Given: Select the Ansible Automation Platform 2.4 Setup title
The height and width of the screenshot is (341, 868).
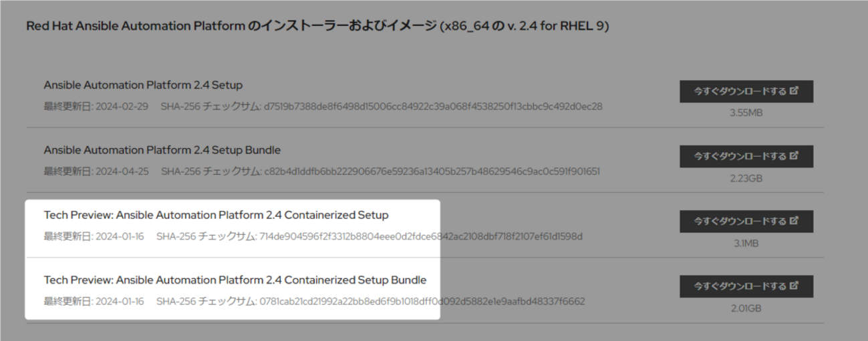Looking at the screenshot, I should pyautogui.click(x=143, y=85).
